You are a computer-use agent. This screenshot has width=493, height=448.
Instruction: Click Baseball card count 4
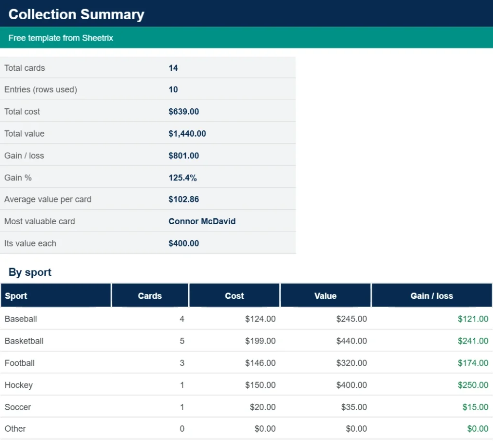pos(182,319)
